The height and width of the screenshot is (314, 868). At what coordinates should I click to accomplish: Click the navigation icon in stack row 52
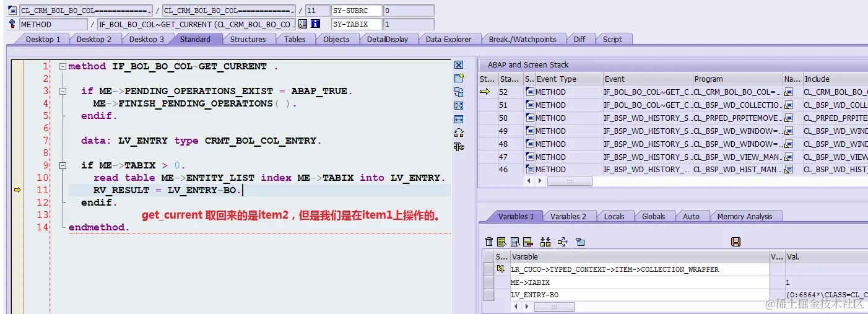tap(788, 92)
